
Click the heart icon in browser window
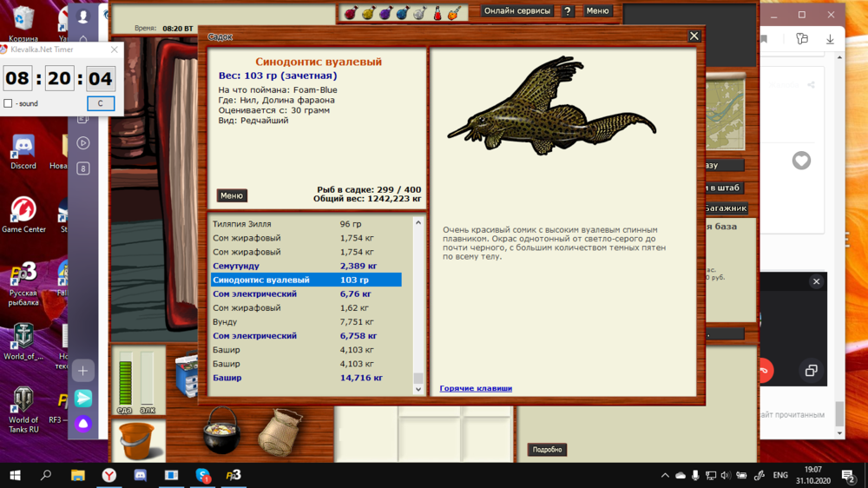pos(801,161)
